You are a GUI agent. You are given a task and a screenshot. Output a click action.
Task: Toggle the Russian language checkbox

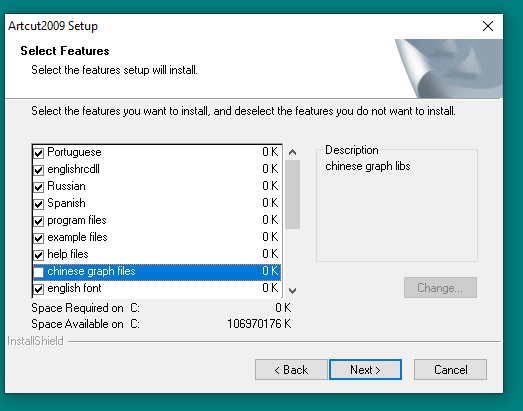pyautogui.click(x=39, y=187)
